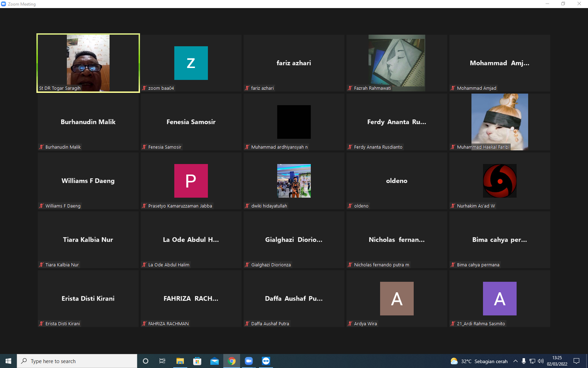
Task: Open Windows Start menu
Action: point(8,361)
